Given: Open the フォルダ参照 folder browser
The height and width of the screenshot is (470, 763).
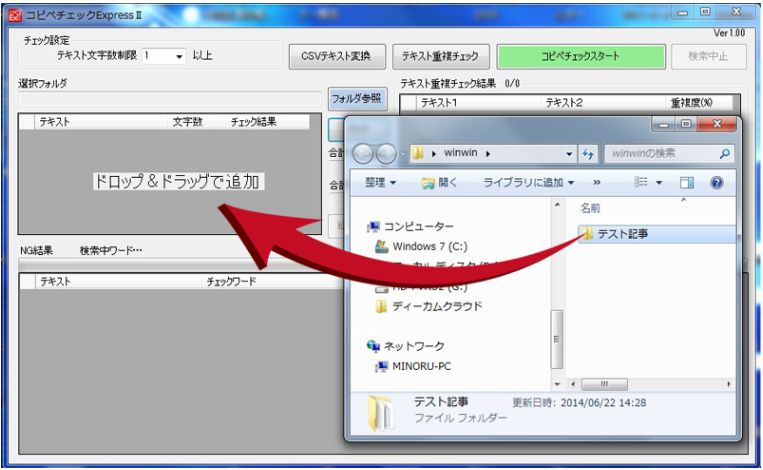Looking at the screenshot, I should 357,98.
